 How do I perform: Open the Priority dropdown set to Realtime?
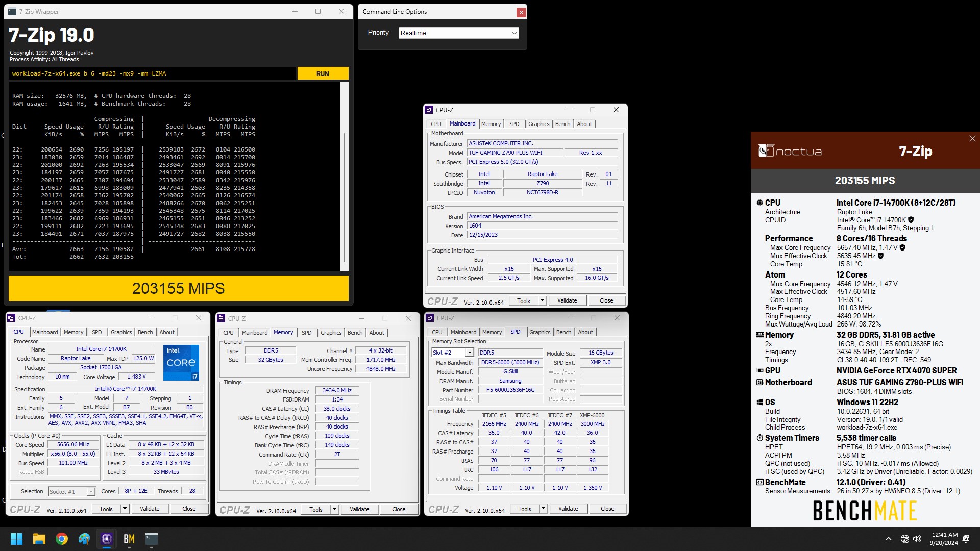(458, 33)
